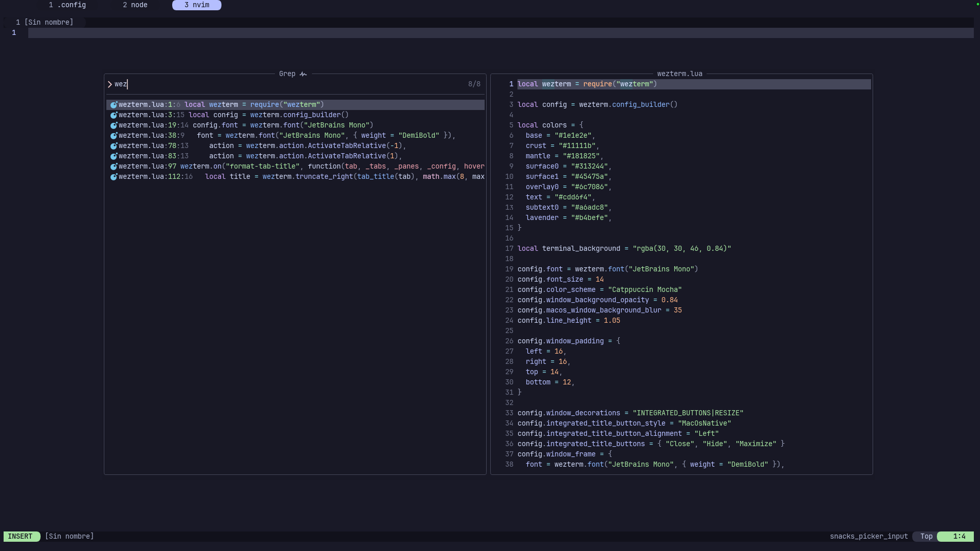The width and height of the screenshot is (980, 551).
Task: Click preview line 'config.macos_window_background_blur = 35'
Action: coord(600,310)
